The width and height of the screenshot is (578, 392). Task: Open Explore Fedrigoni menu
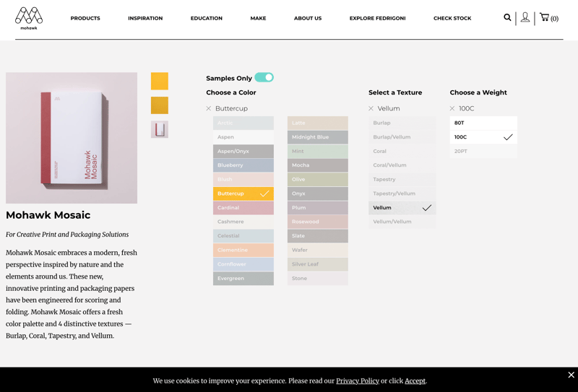377,18
